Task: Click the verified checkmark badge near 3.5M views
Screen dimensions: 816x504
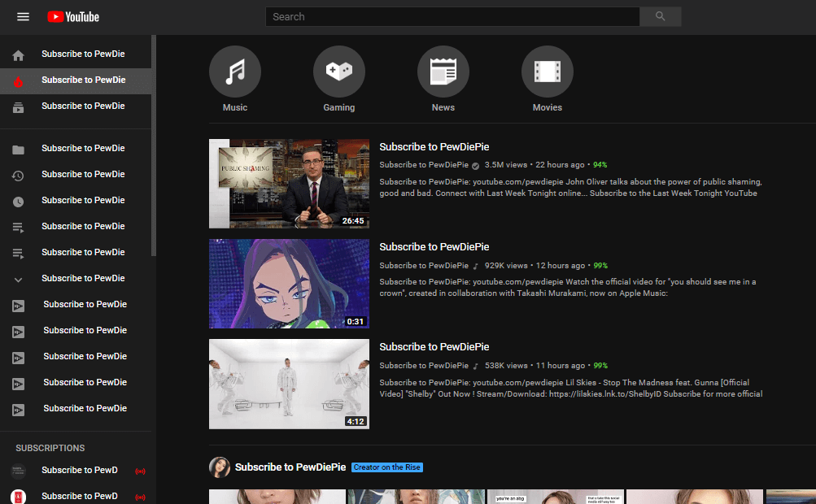Action: point(475,166)
